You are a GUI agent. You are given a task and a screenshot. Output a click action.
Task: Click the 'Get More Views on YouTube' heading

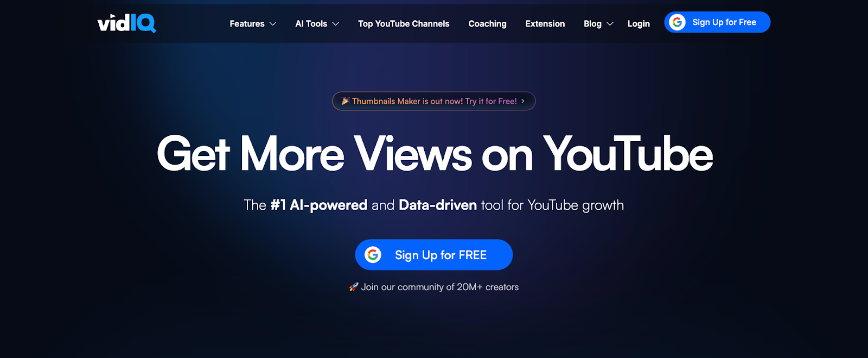(x=435, y=154)
